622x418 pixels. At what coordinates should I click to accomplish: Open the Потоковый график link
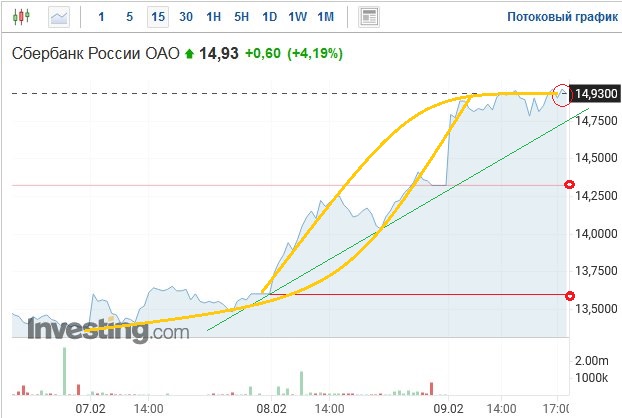562,17
